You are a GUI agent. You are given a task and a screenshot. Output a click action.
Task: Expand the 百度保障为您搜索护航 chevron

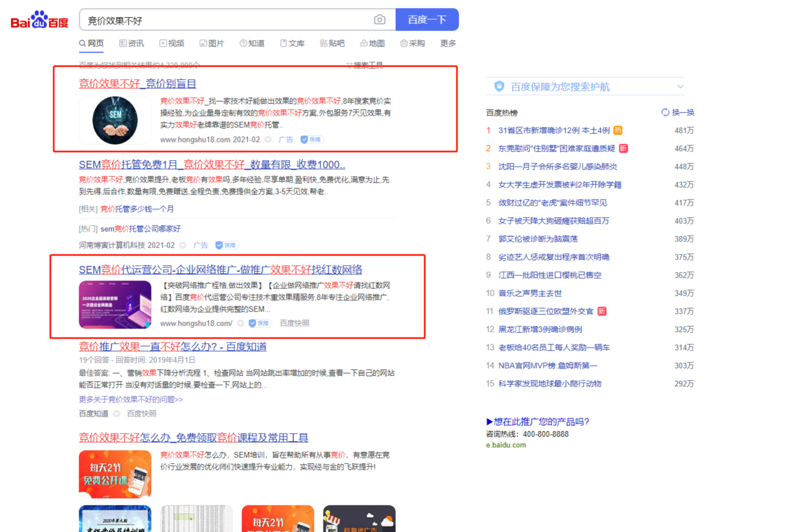pos(680,86)
